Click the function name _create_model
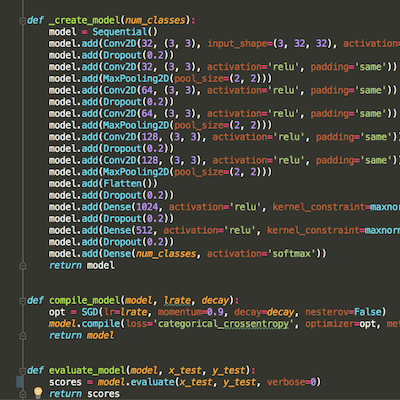The height and width of the screenshot is (400, 400). [84, 20]
